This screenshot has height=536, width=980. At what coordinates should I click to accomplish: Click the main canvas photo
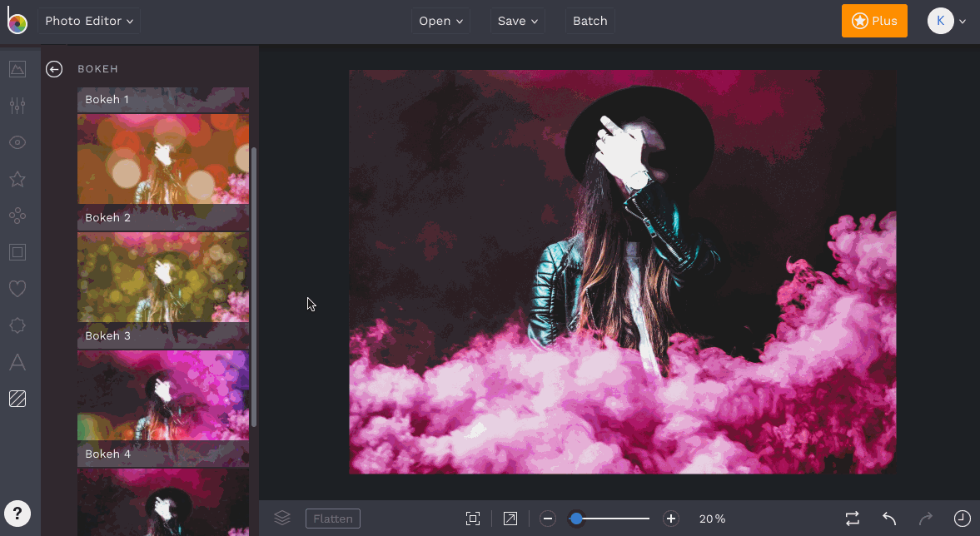click(x=623, y=272)
